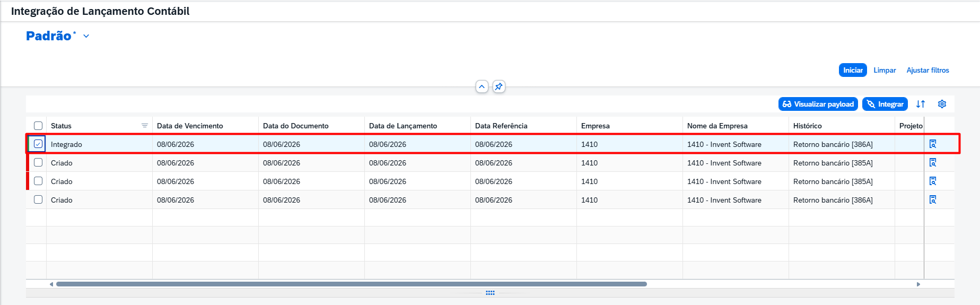Click the Integrar button
980x305 pixels.
885,104
